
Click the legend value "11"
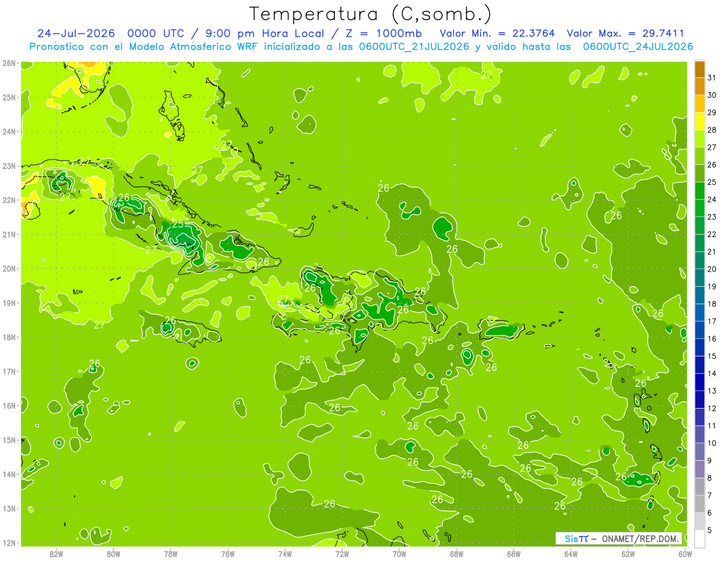[712, 426]
